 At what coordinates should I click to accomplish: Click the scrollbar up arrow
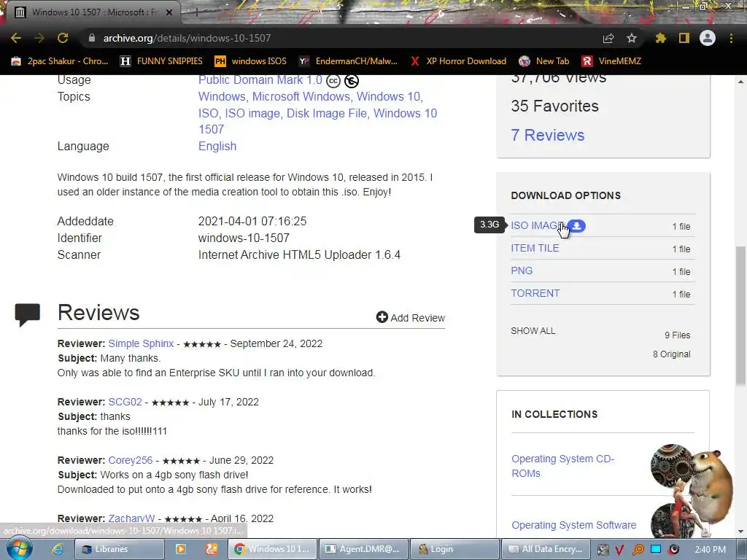pos(741,81)
